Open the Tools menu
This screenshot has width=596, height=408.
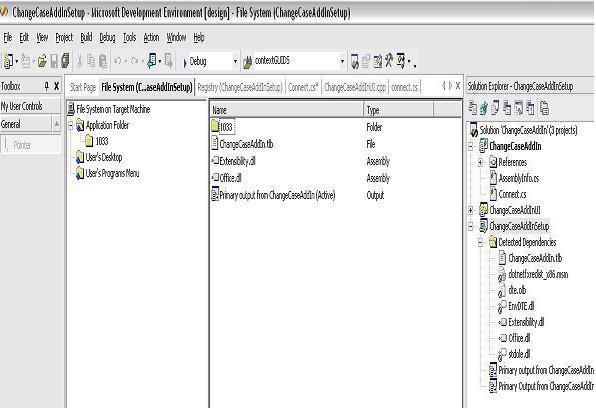click(x=129, y=37)
